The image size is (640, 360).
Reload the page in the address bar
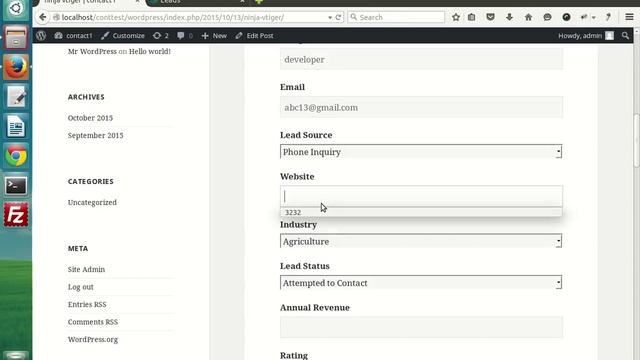coord(338,17)
